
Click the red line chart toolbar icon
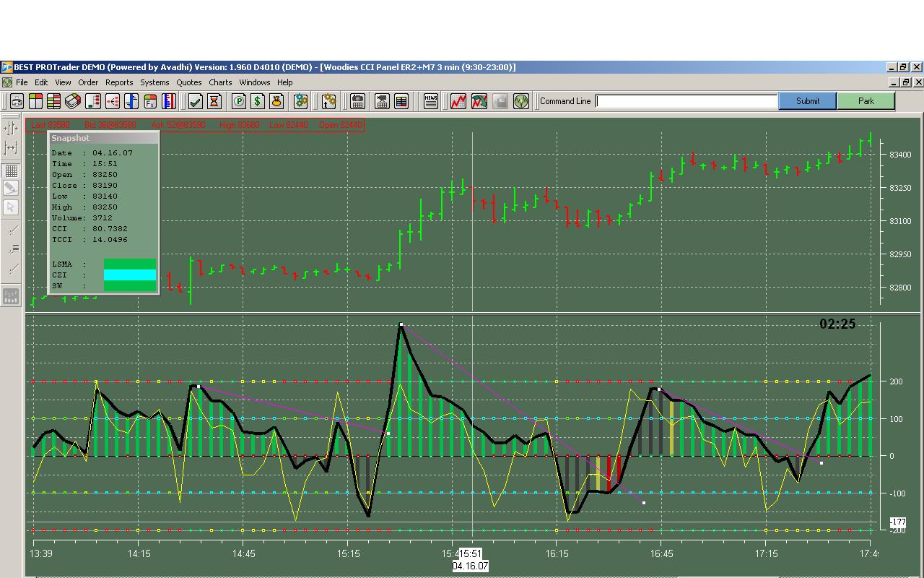tap(458, 101)
